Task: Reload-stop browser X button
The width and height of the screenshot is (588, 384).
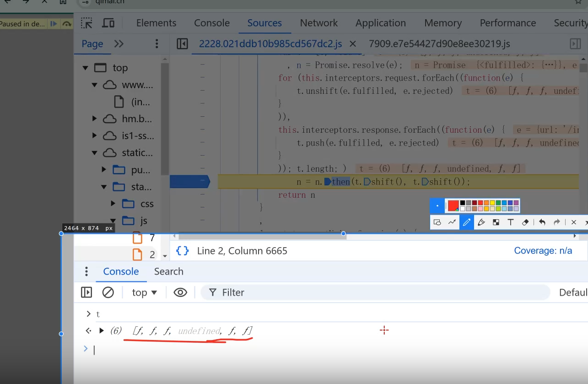Action: click(x=44, y=2)
